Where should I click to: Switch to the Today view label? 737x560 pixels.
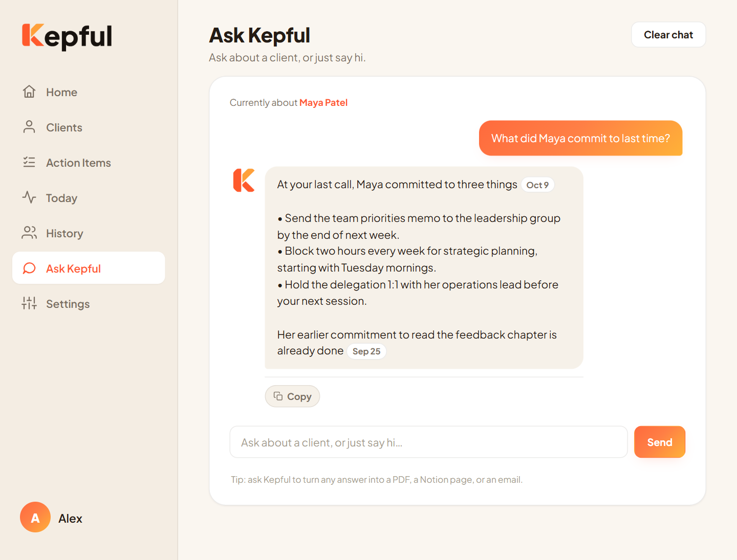61,198
